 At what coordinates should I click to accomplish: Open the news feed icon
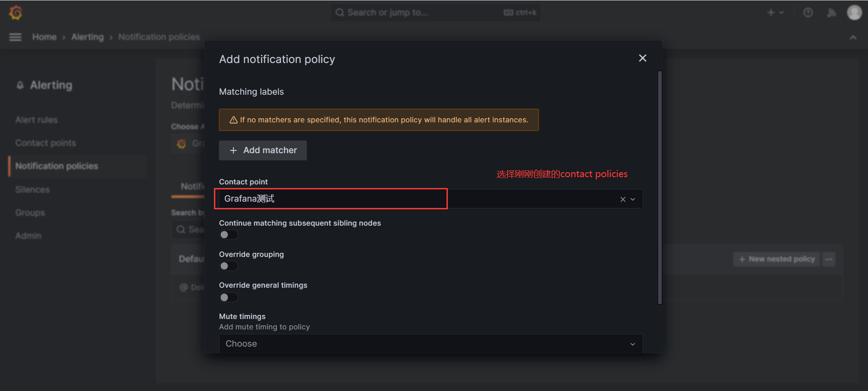click(831, 13)
